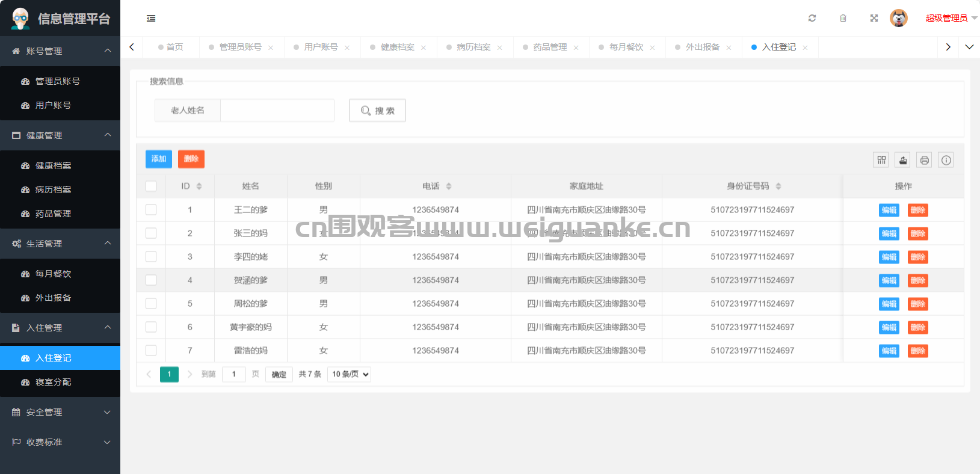Collapse the 入住管理 sidebar group
This screenshot has height=474, width=980.
point(60,328)
